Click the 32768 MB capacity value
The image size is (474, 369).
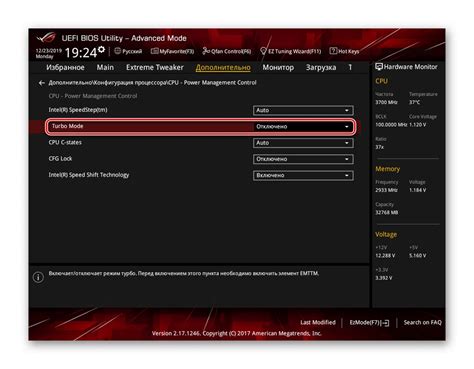coord(387,212)
